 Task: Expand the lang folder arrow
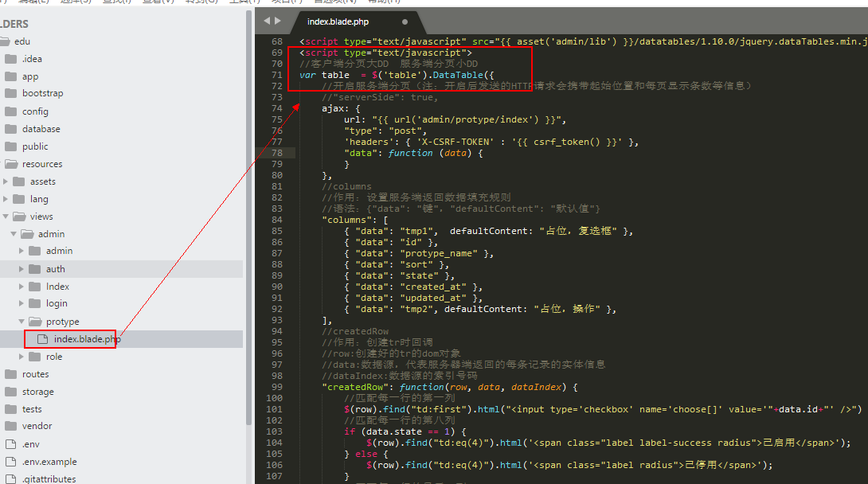(x=6, y=199)
